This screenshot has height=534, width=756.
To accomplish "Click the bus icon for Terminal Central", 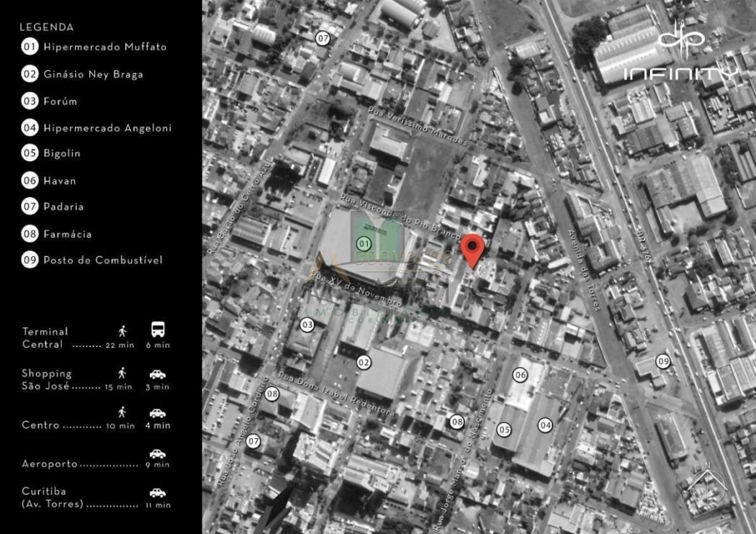I will pyautogui.click(x=158, y=330).
